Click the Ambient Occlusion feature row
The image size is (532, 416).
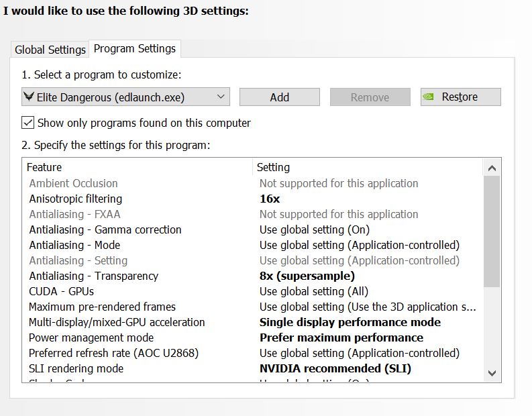[x=73, y=183]
